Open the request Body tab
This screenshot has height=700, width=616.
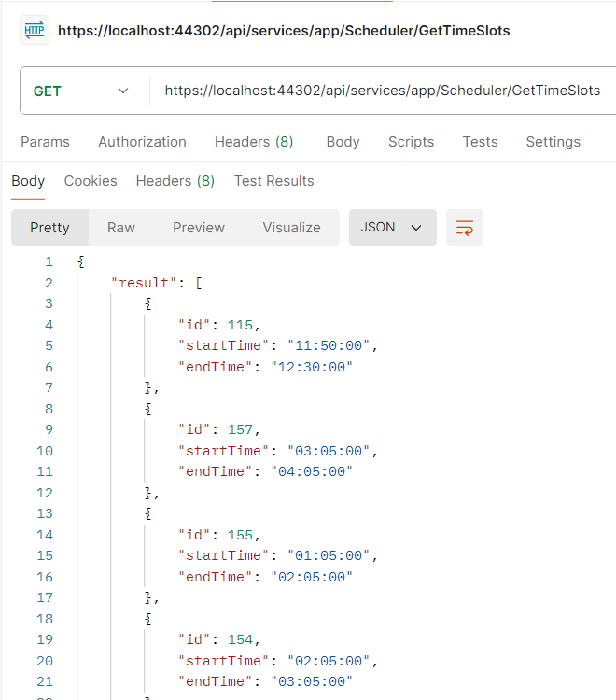coord(343,142)
